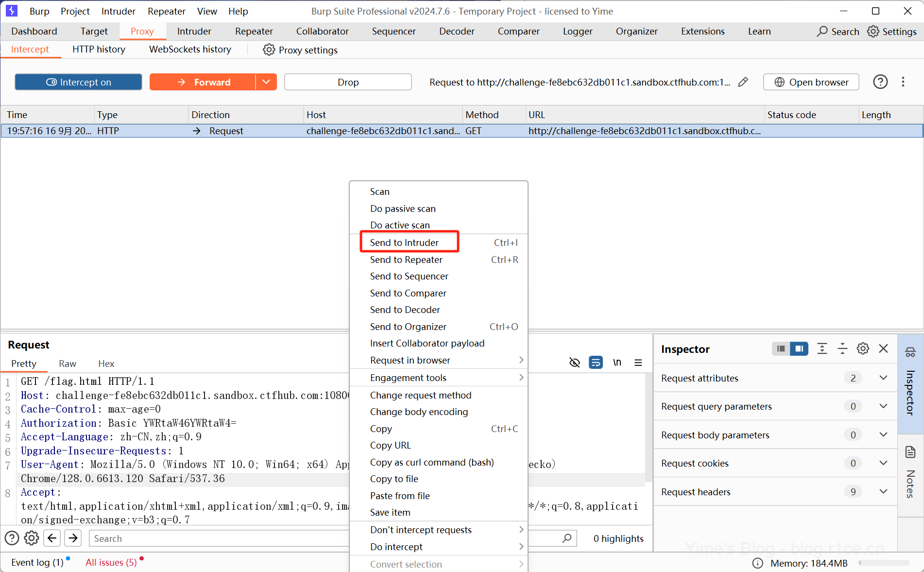Click the request Search input field

point(219,538)
